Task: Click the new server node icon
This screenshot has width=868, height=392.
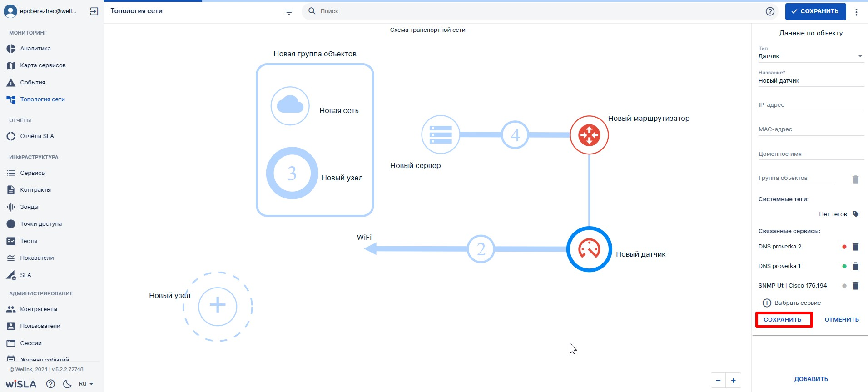Action: tap(441, 135)
